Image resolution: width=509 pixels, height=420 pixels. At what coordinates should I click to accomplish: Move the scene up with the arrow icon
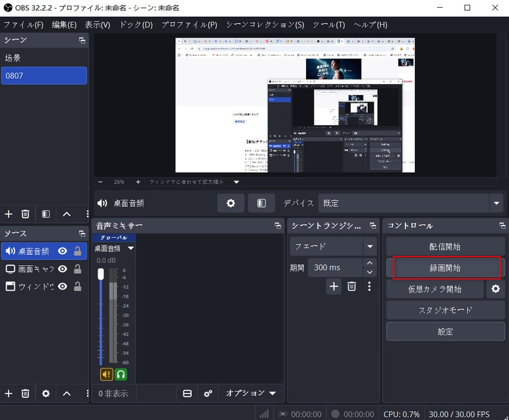pyautogui.click(x=66, y=214)
